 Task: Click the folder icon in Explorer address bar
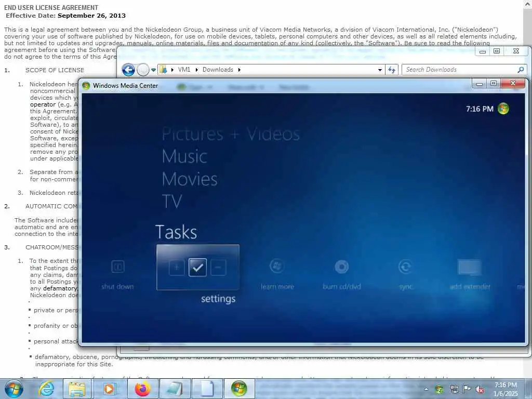click(164, 70)
